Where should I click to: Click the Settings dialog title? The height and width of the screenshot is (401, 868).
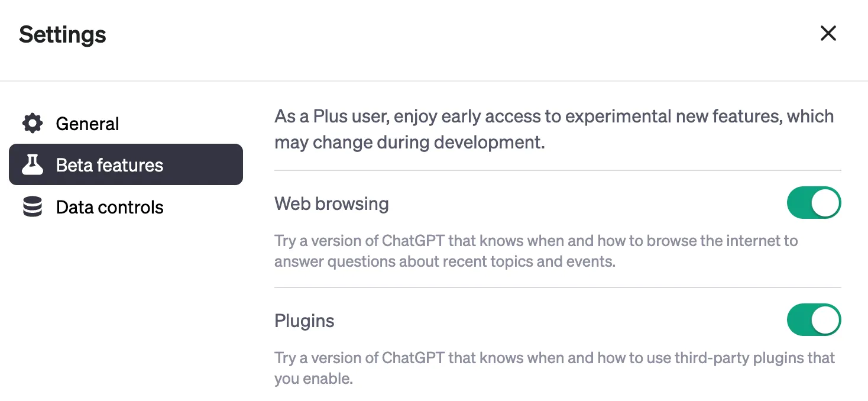[x=62, y=34]
